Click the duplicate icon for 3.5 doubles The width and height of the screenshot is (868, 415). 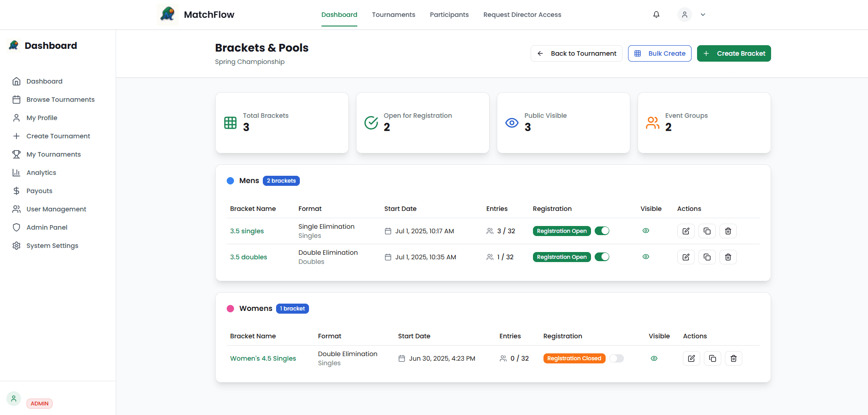(707, 257)
